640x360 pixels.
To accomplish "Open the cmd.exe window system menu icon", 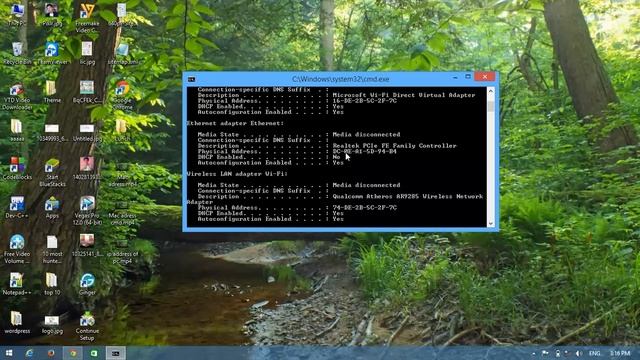I will click(191, 79).
